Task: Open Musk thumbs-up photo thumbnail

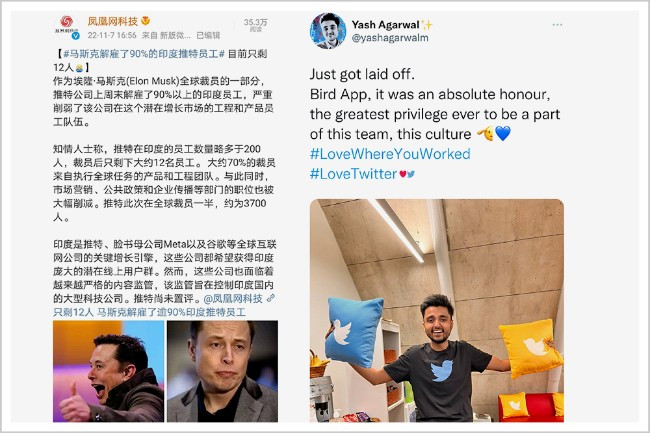Action: pyautogui.click(x=109, y=371)
